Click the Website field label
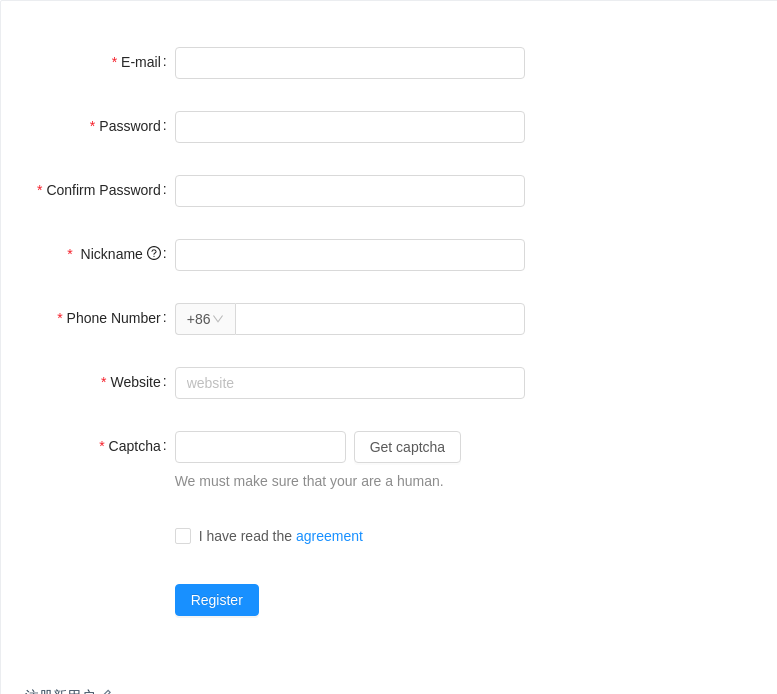The height and width of the screenshot is (694, 777). (135, 382)
